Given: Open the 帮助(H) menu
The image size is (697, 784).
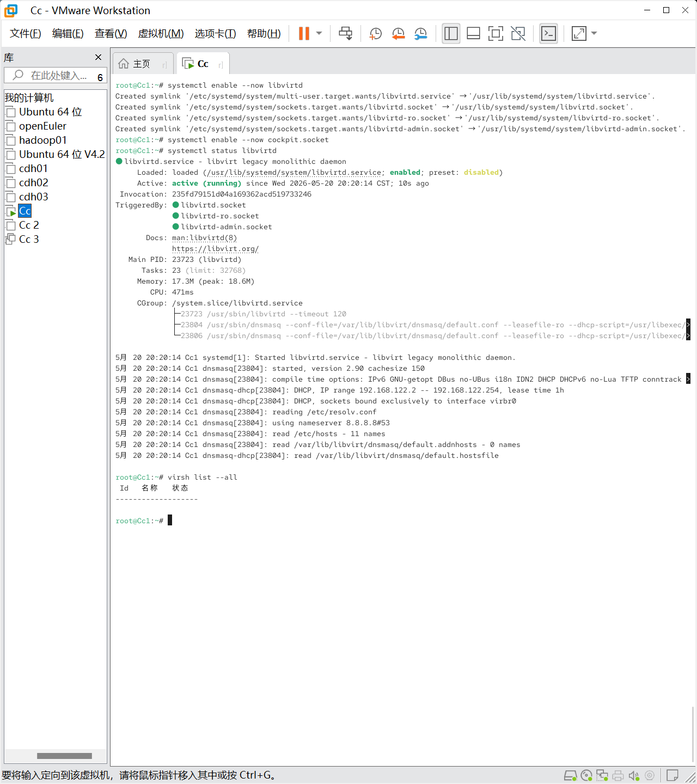Looking at the screenshot, I should 264,33.
